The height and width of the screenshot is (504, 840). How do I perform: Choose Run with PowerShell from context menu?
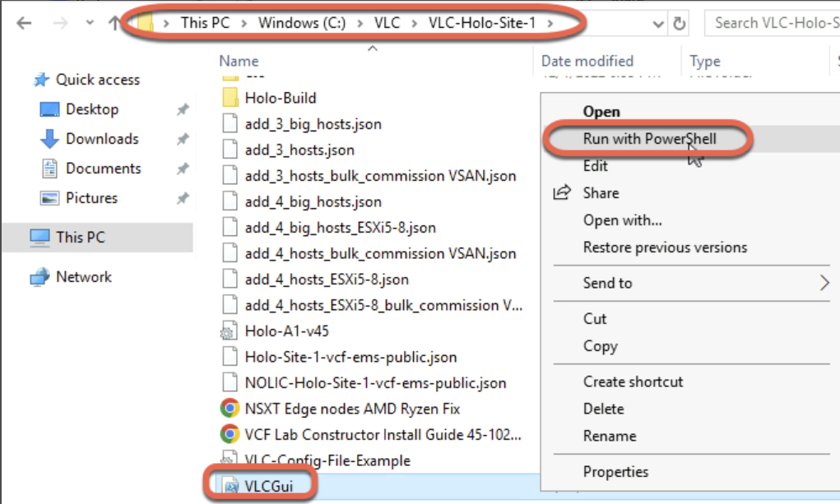[x=649, y=139]
